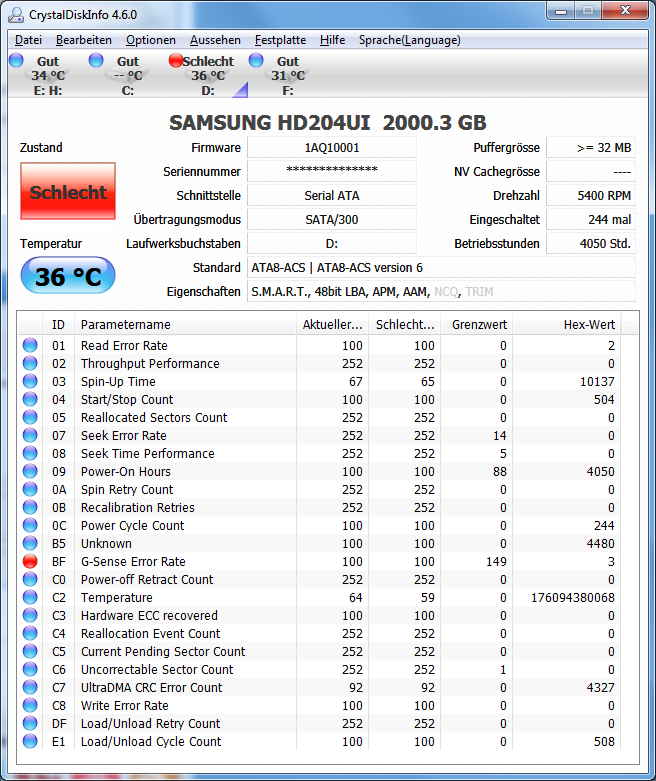Viewport: 656px width, 781px height.
Task: Select the C: disk tab
Action: [x=128, y=76]
